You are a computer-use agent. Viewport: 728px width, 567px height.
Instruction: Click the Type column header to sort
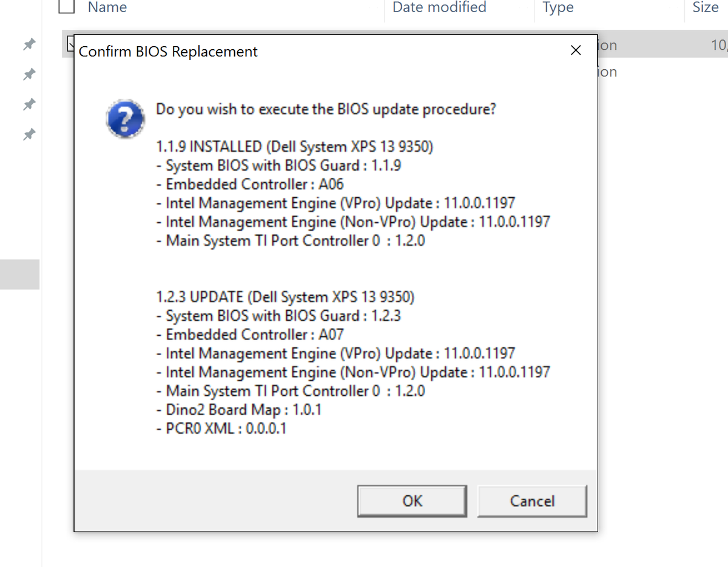[558, 7]
